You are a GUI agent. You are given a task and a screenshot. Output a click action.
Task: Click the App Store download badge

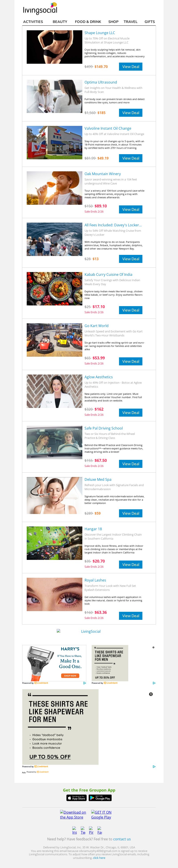[x=77, y=798]
